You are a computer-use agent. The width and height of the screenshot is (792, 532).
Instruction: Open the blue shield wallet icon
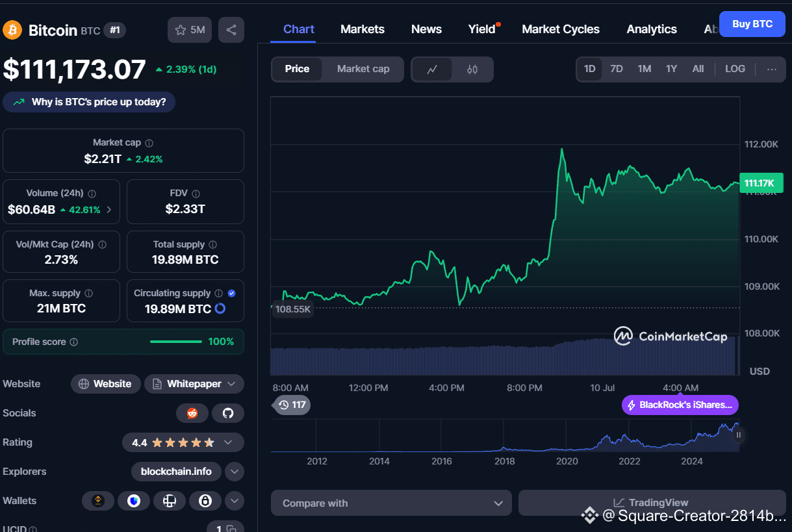pos(134,501)
